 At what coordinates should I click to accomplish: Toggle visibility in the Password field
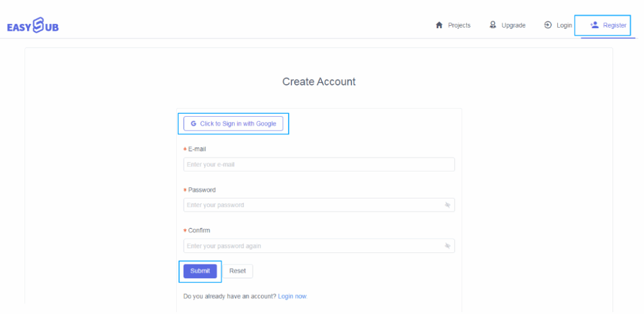coord(448,205)
